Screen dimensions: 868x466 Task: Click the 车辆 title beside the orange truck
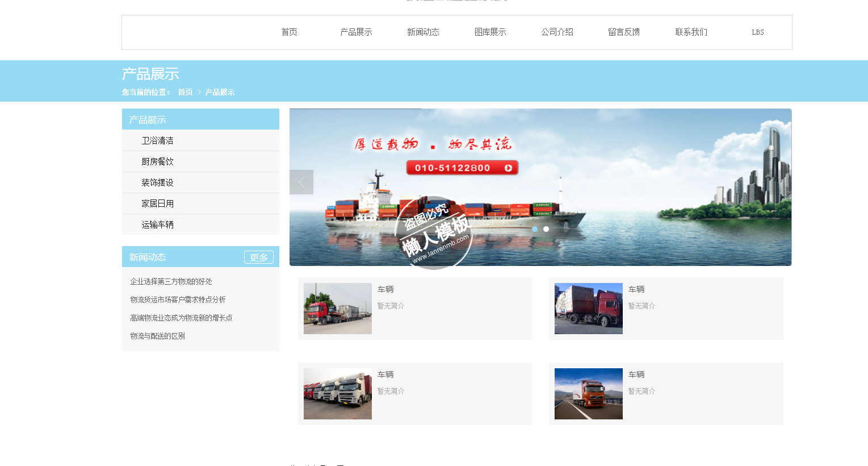tap(636, 375)
